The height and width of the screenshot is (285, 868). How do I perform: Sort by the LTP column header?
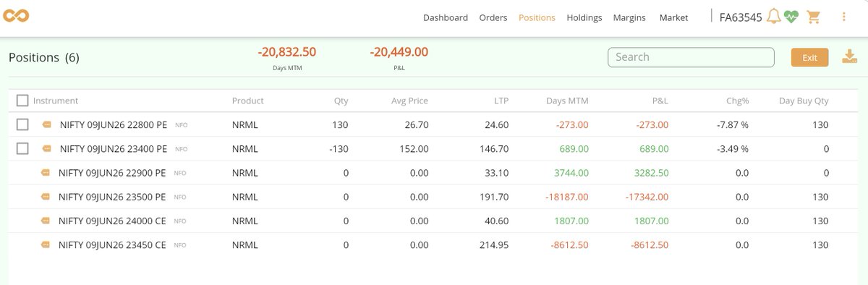pyautogui.click(x=501, y=101)
